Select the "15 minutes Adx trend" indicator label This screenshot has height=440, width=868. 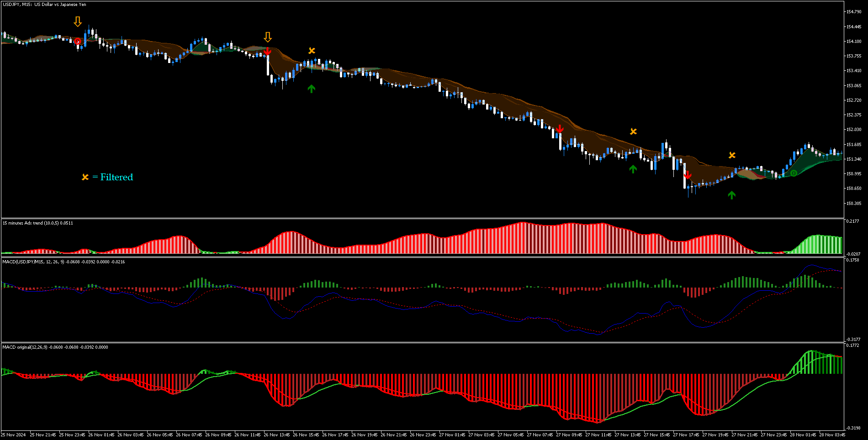pyautogui.click(x=37, y=223)
